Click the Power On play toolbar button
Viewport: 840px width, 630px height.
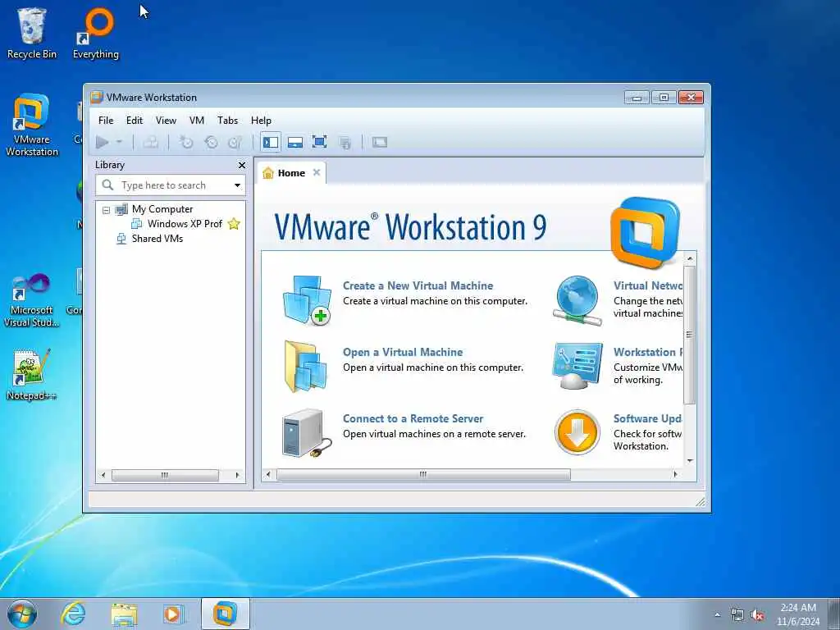[x=103, y=142]
